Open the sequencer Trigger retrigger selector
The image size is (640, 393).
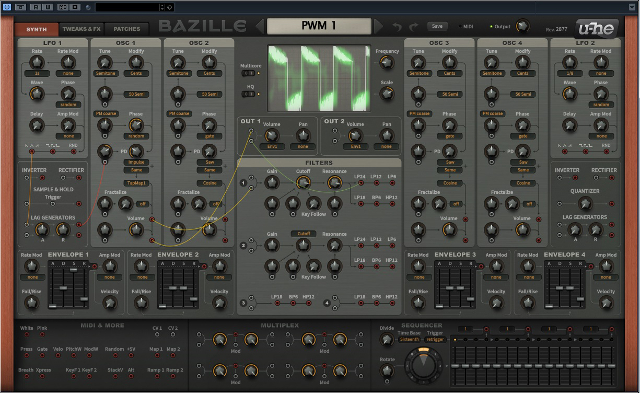(435, 339)
